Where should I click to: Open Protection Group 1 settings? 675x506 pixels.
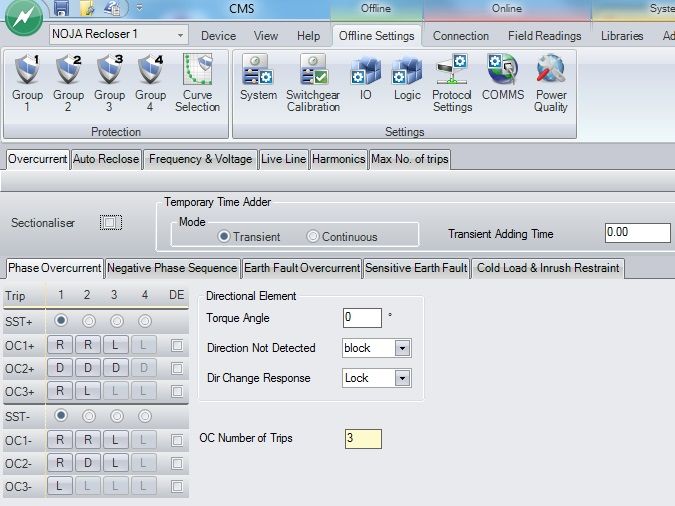pos(27,83)
